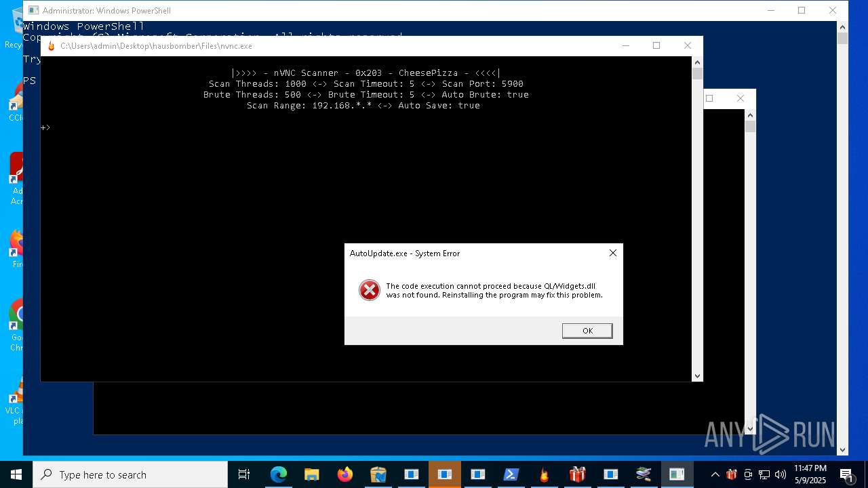
Task: Launch Microsoft Edge from the taskbar
Action: pos(279,474)
